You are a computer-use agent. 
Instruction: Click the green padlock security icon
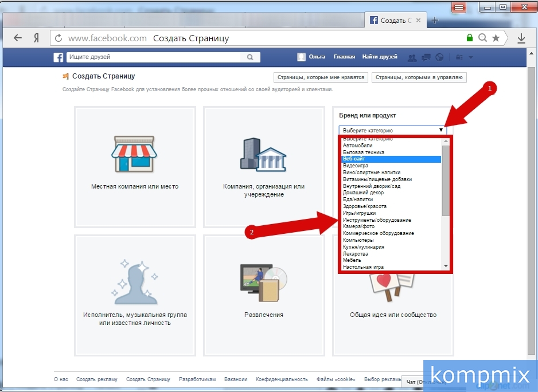click(470, 38)
